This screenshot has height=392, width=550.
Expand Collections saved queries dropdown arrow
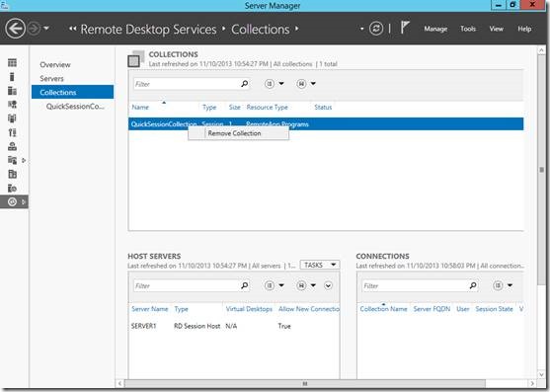tap(313, 84)
